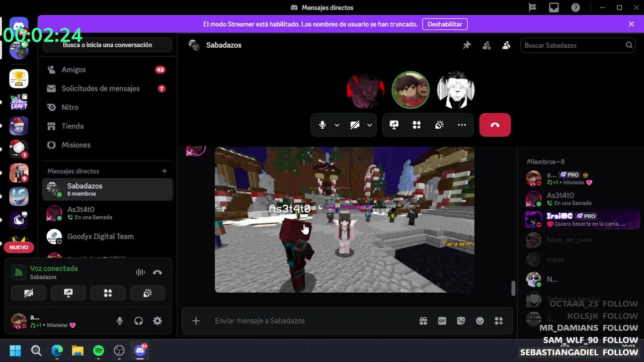Open Windows Start menu
Viewport: 644px width, 362px height.
tap(15, 350)
